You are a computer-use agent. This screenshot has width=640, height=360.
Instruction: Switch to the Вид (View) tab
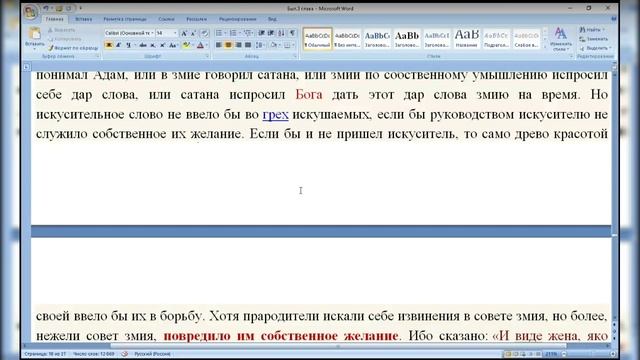point(272,19)
